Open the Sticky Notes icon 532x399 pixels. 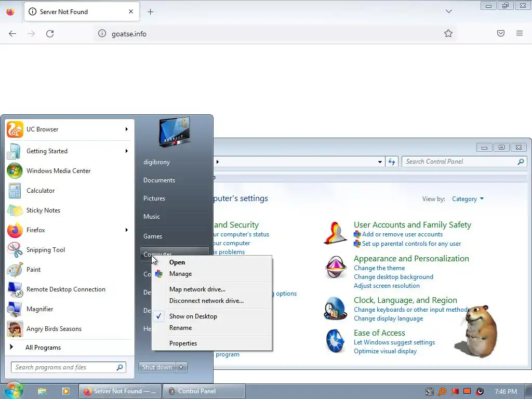(x=15, y=210)
